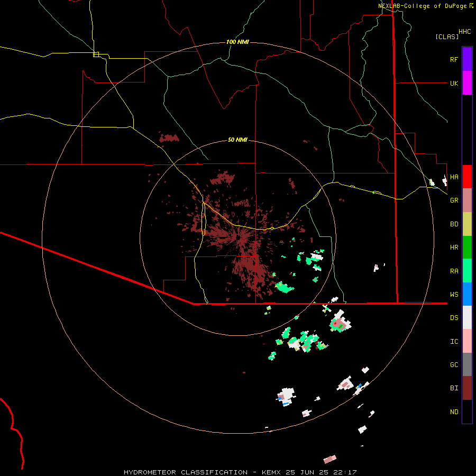Click the GR legend label
Screen dimensions: 476x476
point(454,200)
